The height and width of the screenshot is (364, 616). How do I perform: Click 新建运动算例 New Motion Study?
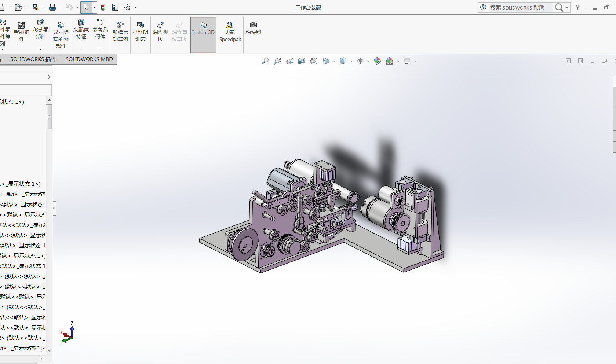120,32
